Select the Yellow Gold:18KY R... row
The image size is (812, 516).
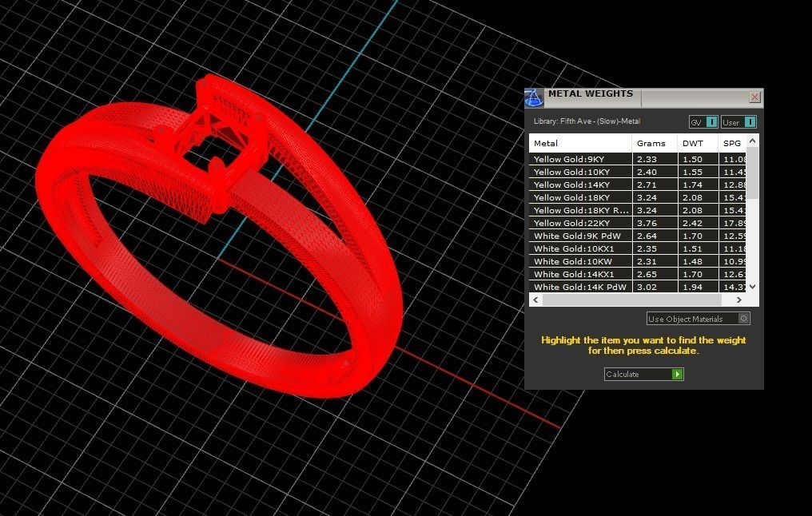click(638, 210)
